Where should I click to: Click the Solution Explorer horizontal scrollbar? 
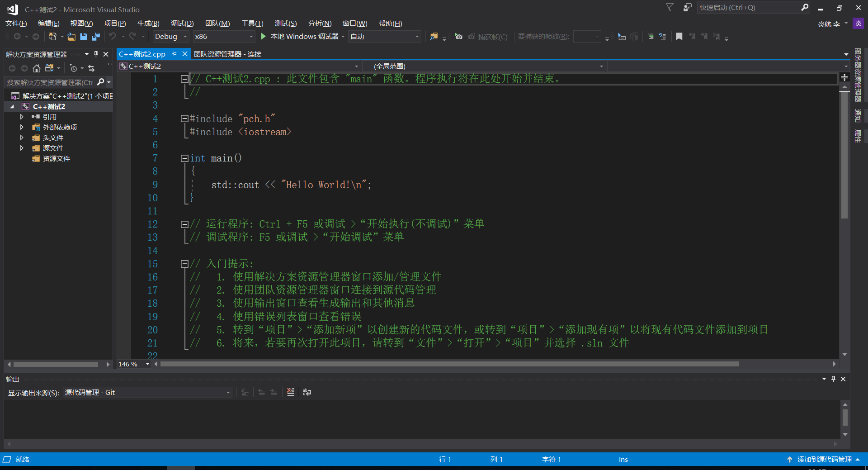point(56,364)
